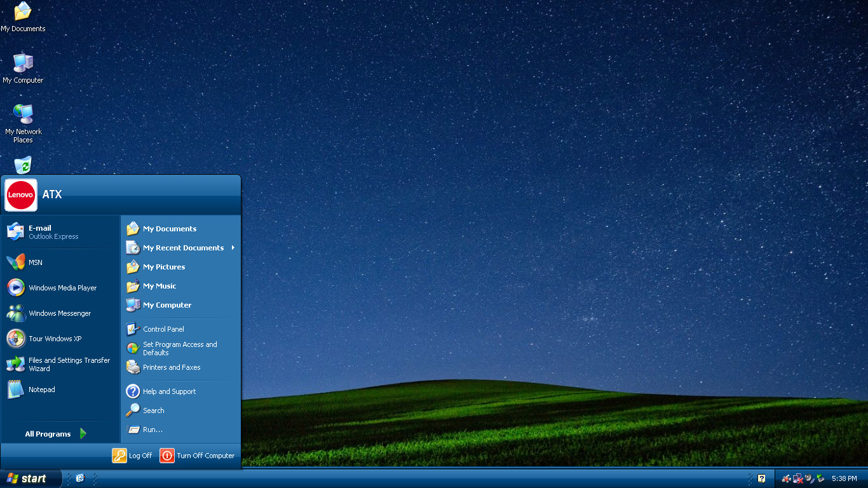
Task: Open My Computer from the Start menu
Action: (180, 305)
